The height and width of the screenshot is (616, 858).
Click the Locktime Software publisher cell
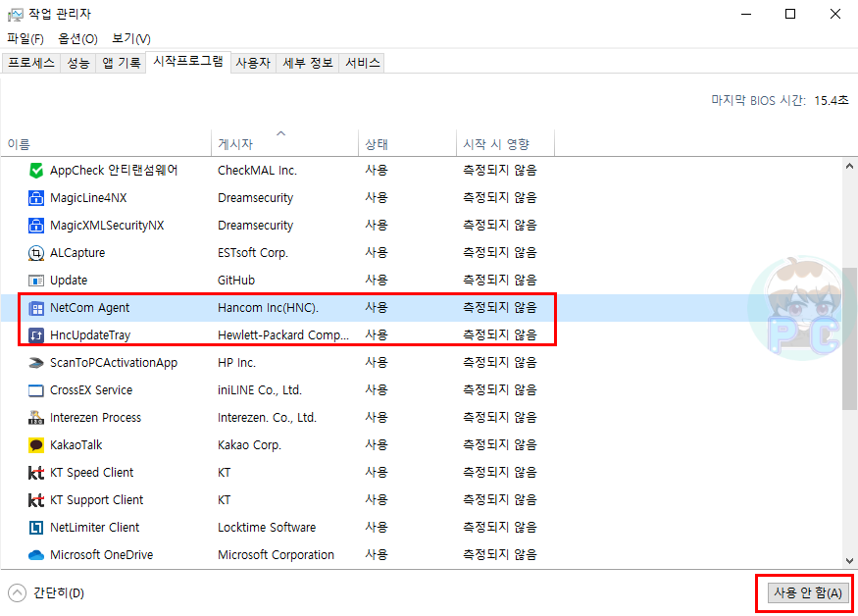(x=267, y=528)
